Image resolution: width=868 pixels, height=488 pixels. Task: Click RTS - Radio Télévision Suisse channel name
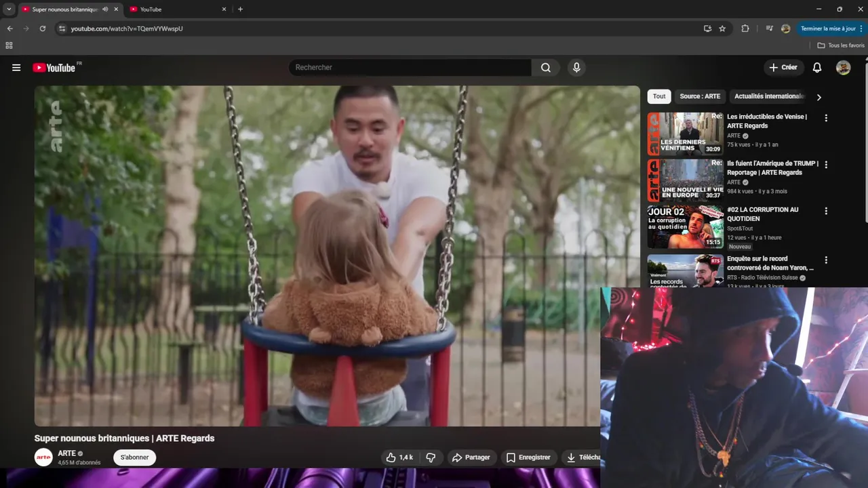coord(762,278)
